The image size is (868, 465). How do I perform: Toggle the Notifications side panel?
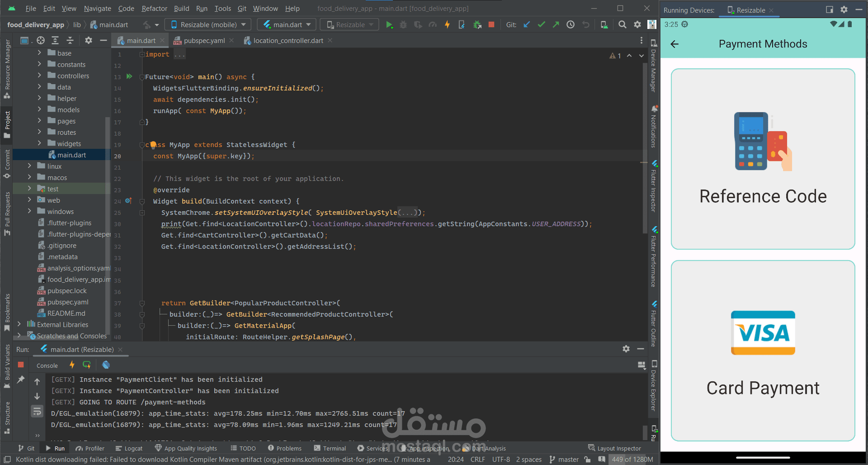tap(654, 127)
